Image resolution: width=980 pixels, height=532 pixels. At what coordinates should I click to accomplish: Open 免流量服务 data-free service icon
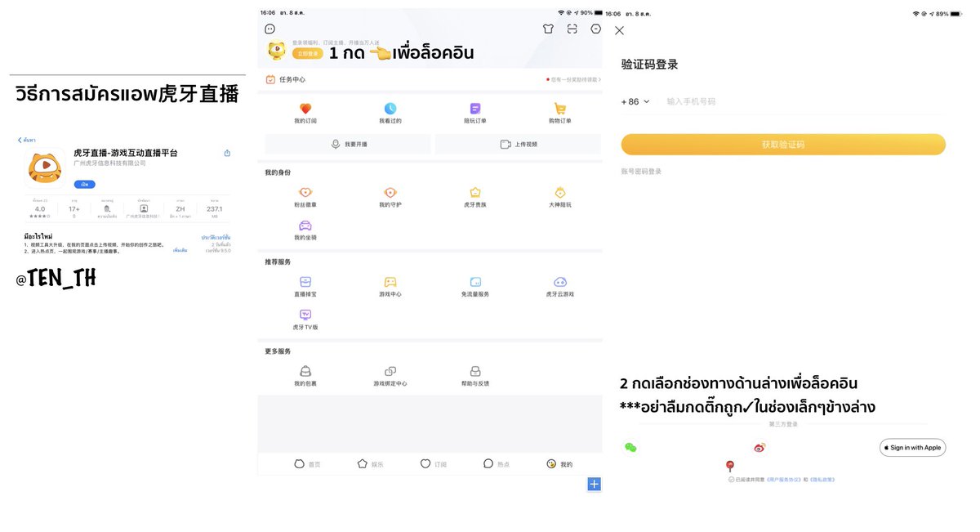[475, 281]
